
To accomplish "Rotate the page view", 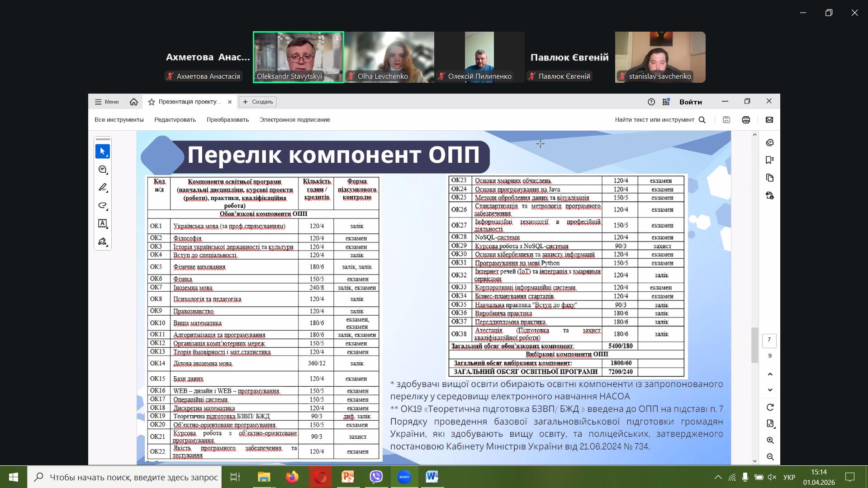I will tap(770, 407).
